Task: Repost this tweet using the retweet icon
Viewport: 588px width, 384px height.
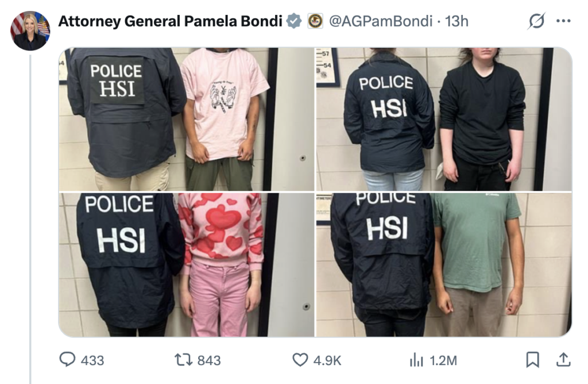Action: click(184, 360)
